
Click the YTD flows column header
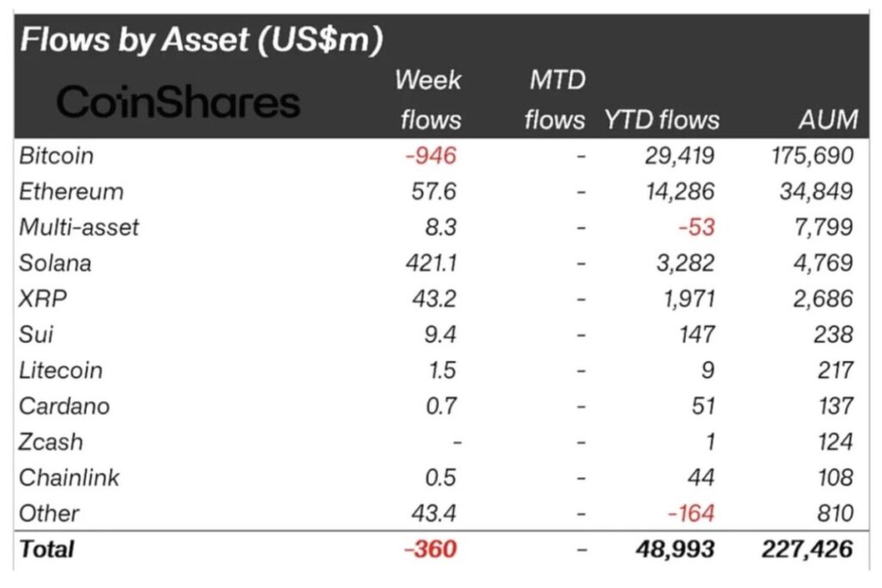pyautogui.click(x=661, y=120)
